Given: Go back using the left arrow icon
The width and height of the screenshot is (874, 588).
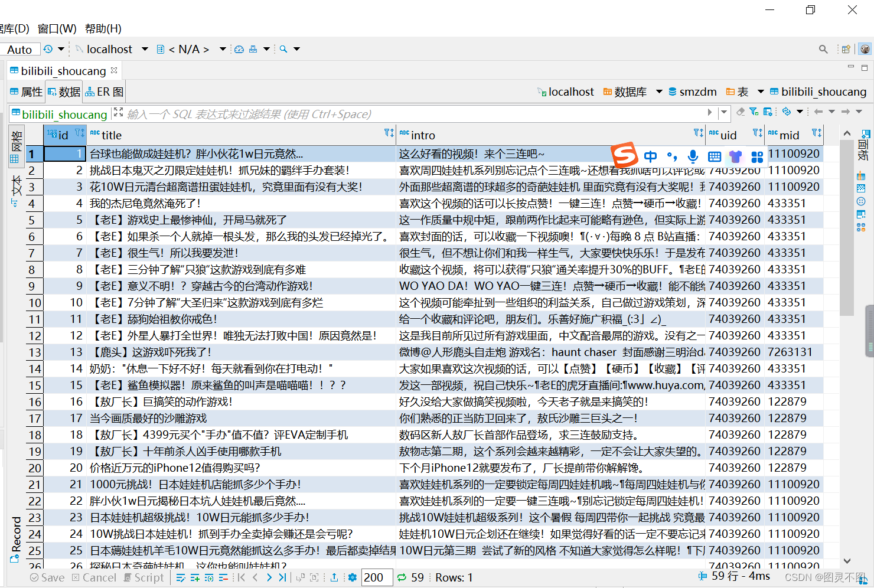Looking at the screenshot, I should [x=818, y=112].
